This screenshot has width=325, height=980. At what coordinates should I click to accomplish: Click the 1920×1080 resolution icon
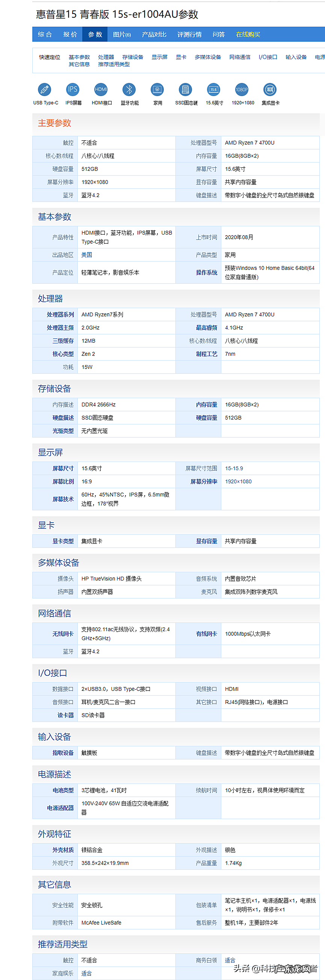(242, 89)
